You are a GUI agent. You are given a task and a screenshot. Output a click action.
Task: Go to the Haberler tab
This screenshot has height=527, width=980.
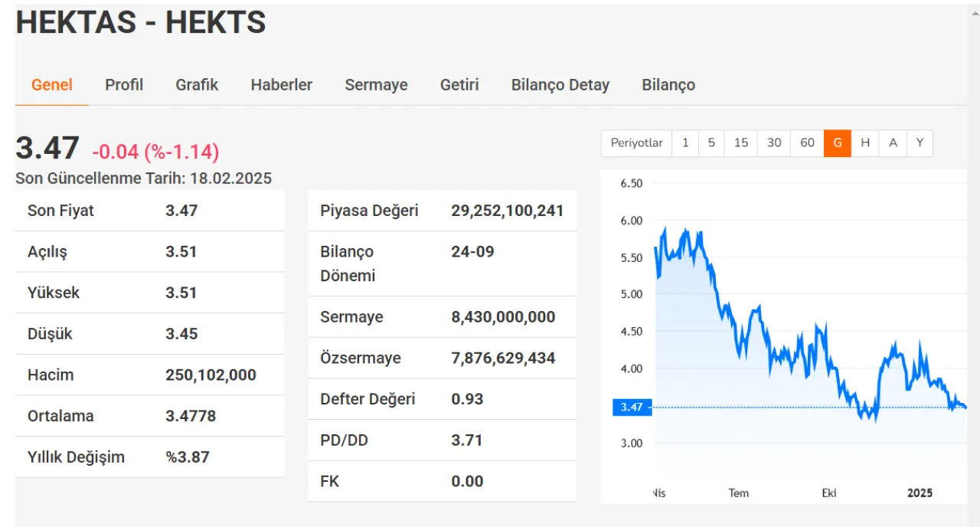point(281,85)
